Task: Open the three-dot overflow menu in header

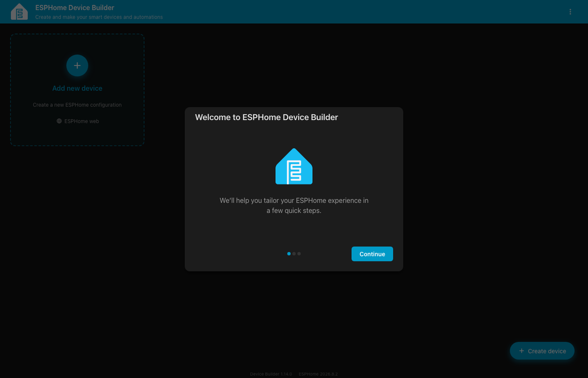Action: tap(570, 12)
